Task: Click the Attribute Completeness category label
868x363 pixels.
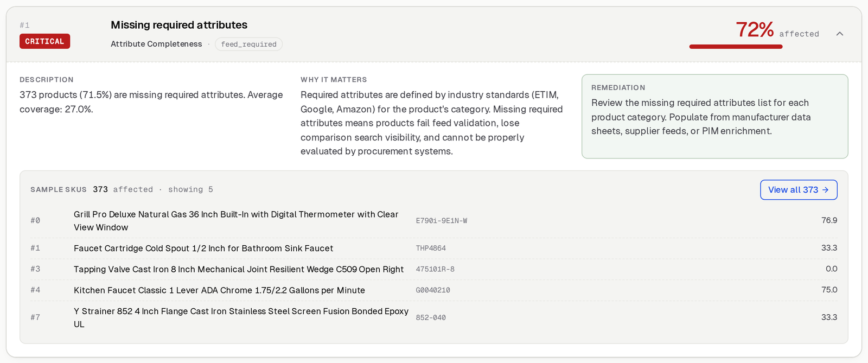Action: coord(156,44)
